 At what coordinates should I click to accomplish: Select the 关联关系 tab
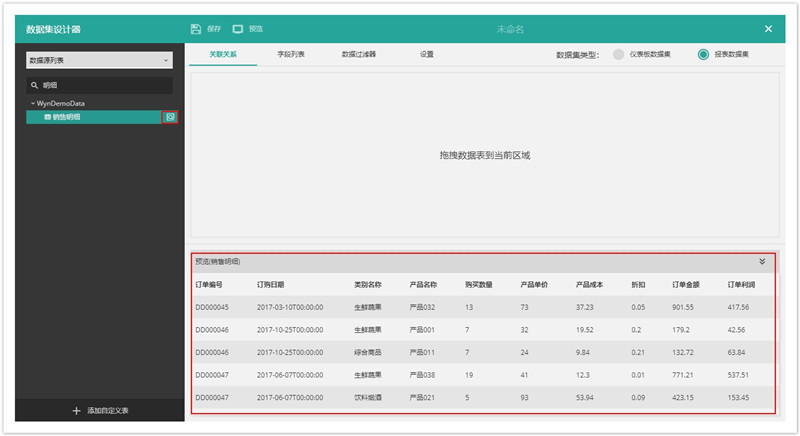[223, 54]
